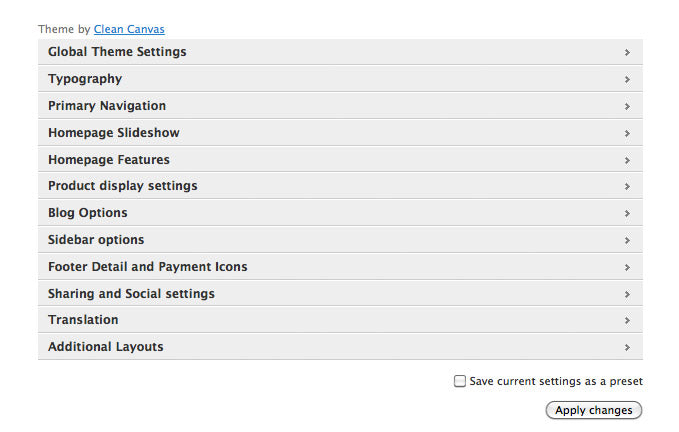Expand the Product display settings section
The height and width of the screenshot is (432, 679).
tap(123, 186)
